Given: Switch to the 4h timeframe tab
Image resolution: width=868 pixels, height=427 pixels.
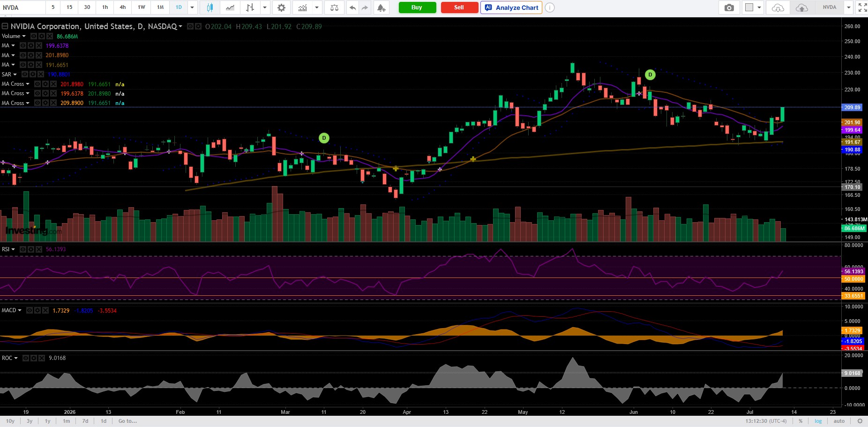Looking at the screenshot, I should coord(122,7).
